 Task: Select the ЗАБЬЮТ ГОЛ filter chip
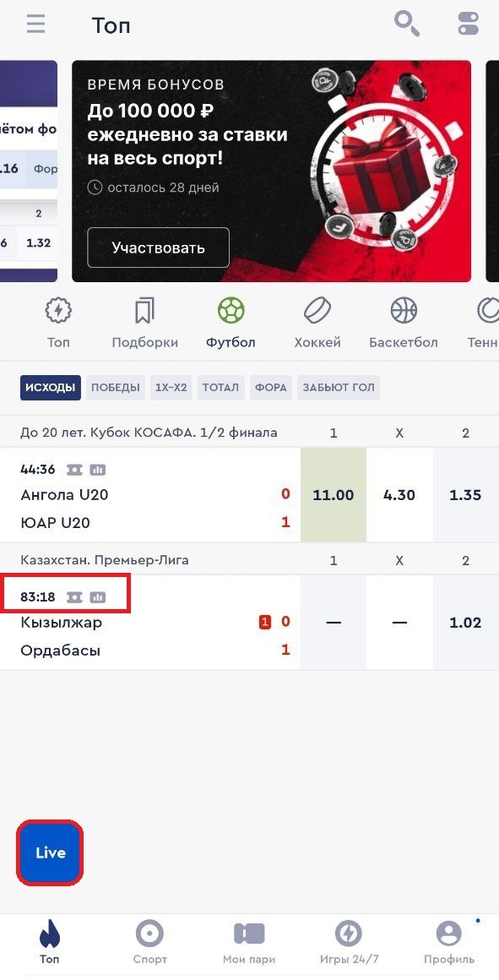tap(339, 388)
